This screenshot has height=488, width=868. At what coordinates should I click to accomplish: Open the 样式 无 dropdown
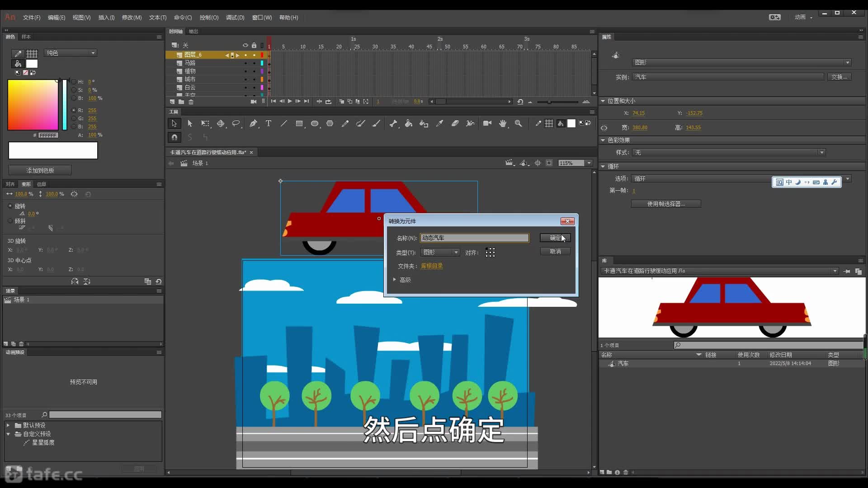click(729, 153)
